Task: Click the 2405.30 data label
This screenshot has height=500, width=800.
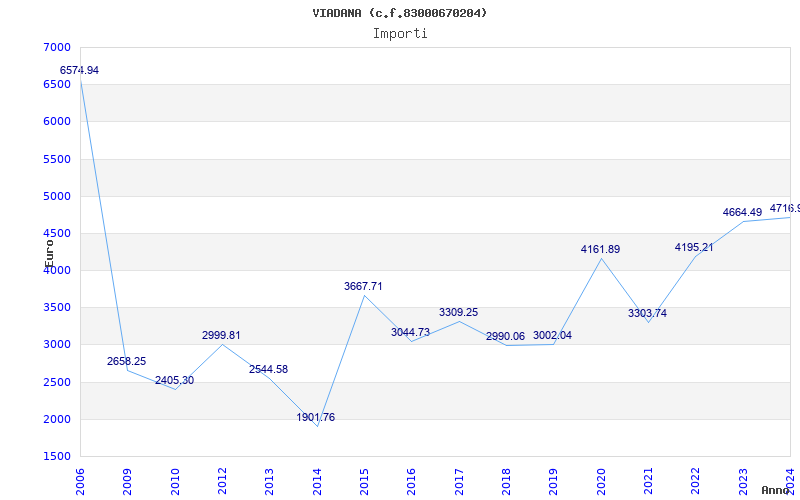Action: pyautogui.click(x=174, y=381)
